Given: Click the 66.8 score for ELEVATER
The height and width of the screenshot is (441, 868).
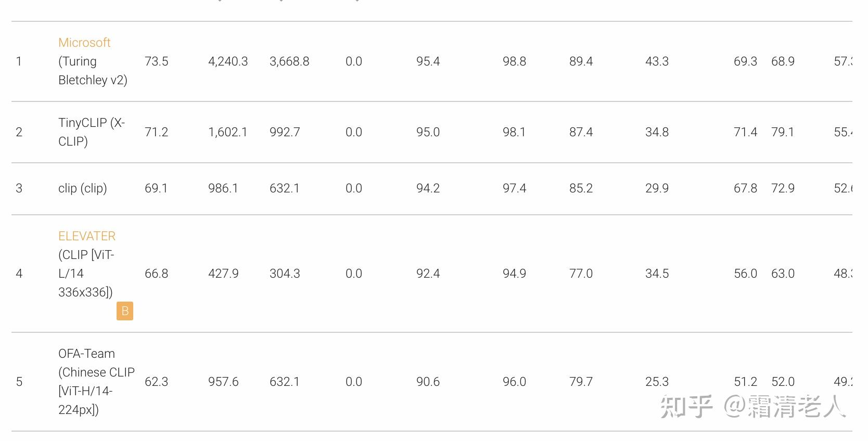Looking at the screenshot, I should coord(157,274).
